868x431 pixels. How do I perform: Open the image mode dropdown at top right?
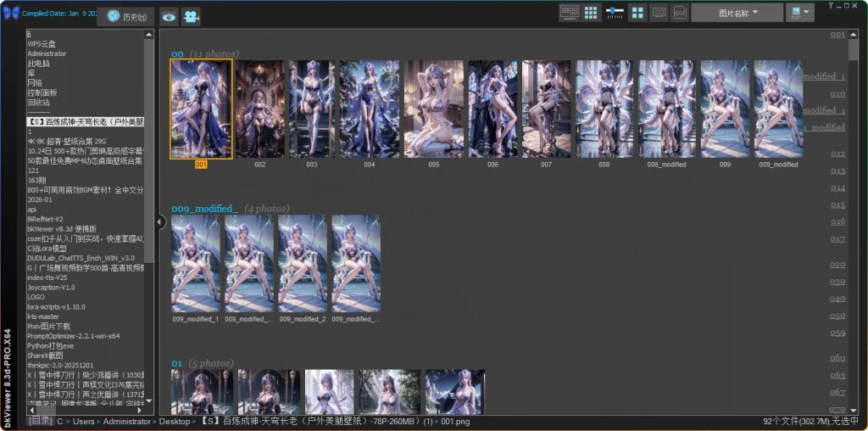(800, 13)
